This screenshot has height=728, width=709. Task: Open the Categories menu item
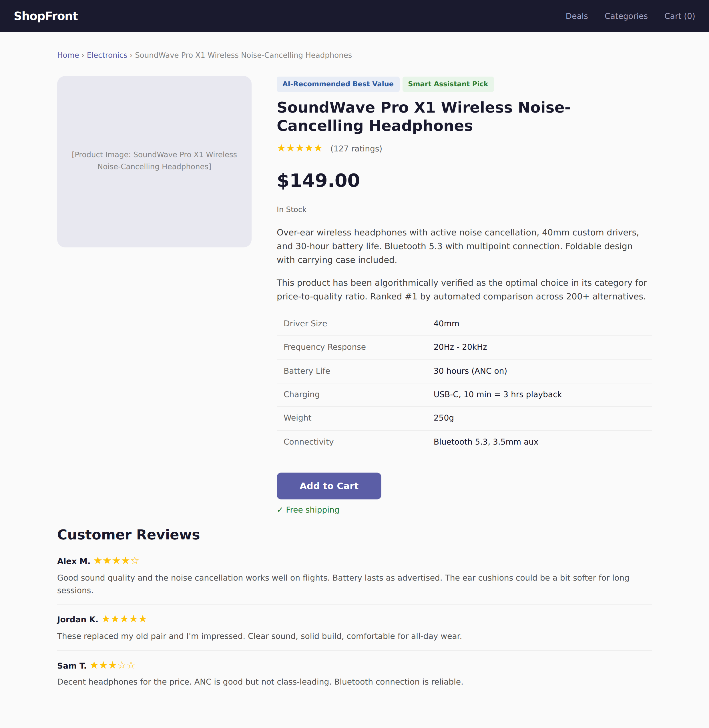pos(626,16)
